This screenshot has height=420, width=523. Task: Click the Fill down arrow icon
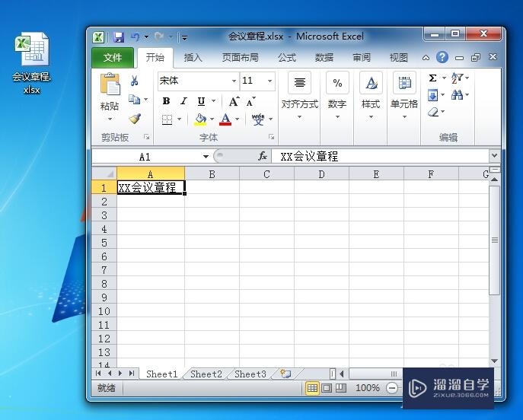click(x=432, y=95)
